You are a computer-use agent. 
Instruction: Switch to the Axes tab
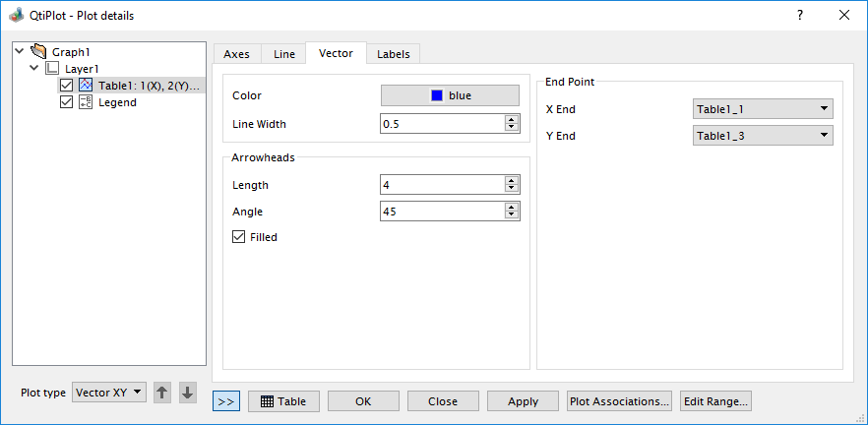(236, 54)
